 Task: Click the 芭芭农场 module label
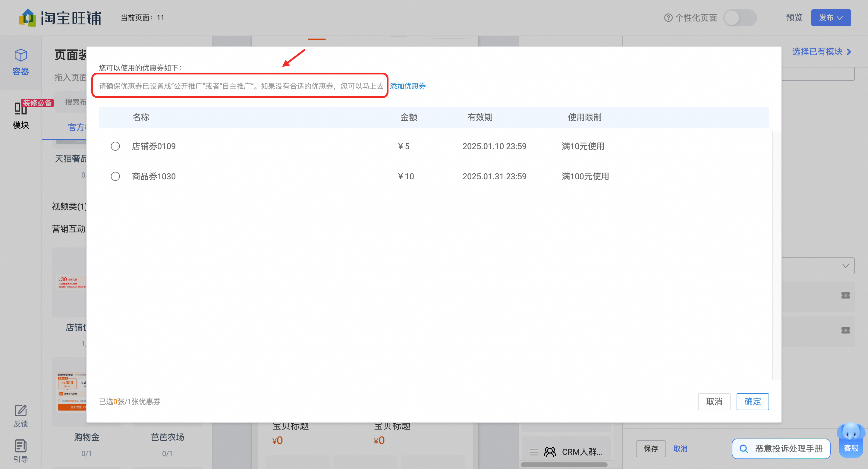tap(167, 437)
